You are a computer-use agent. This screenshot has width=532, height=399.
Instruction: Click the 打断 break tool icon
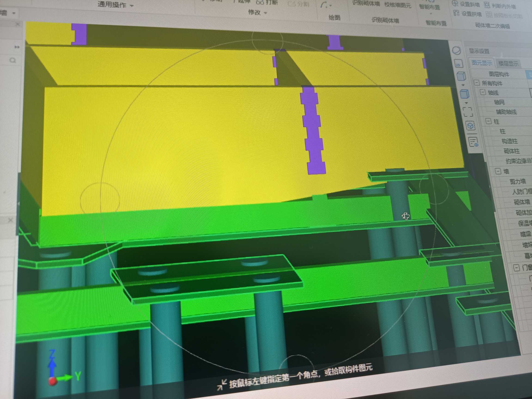(260, 2)
